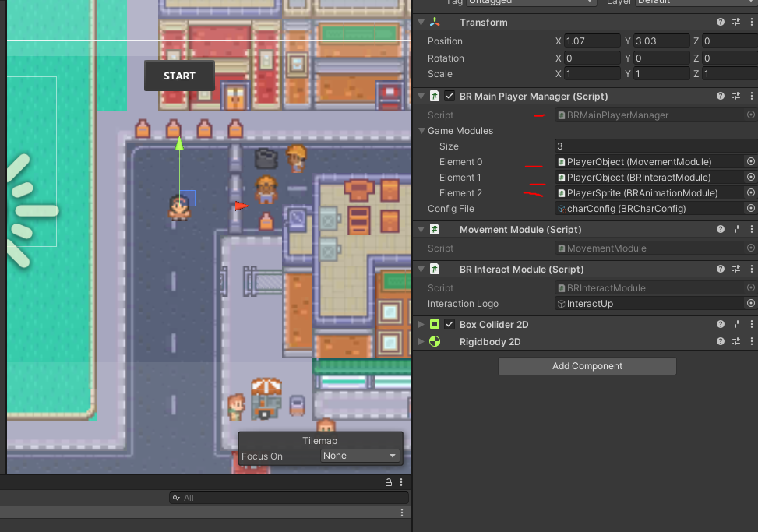Edit Rotation X field value
This screenshot has height=532, width=758.
[592, 58]
